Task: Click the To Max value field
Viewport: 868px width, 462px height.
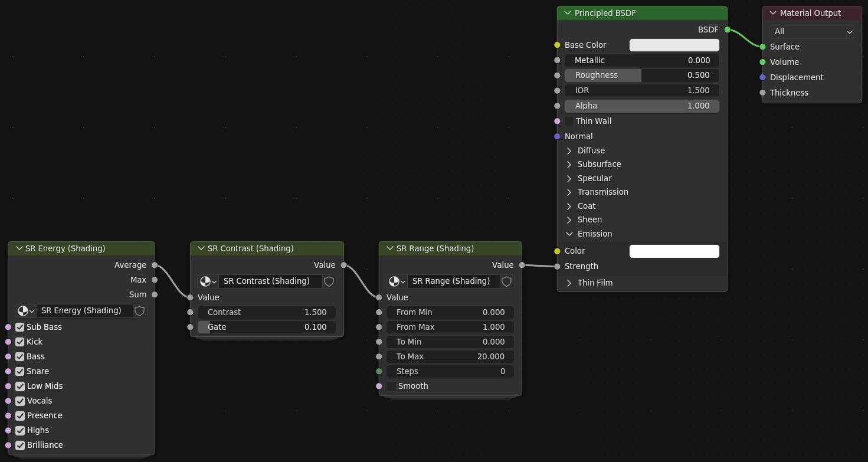Action: (x=450, y=356)
